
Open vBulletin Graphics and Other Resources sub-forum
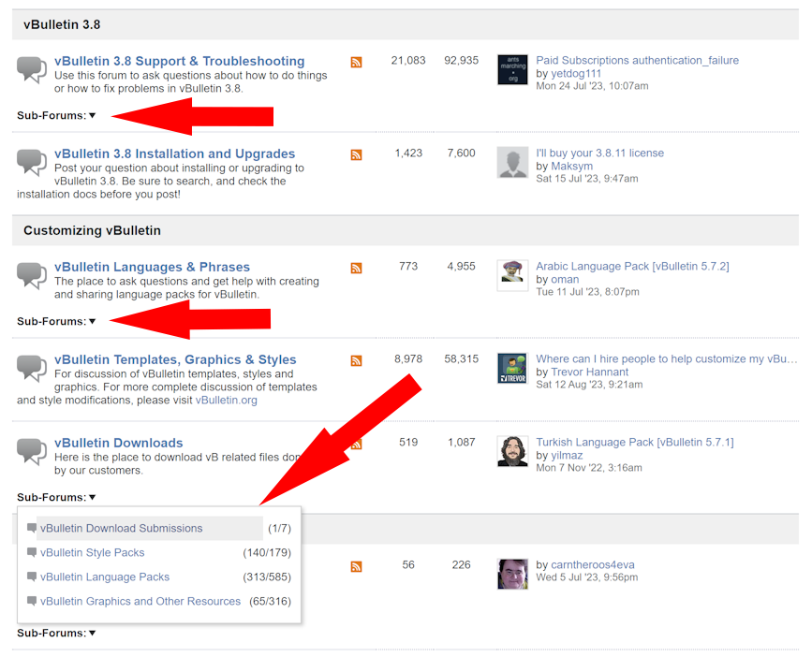(x=140, y=601)
